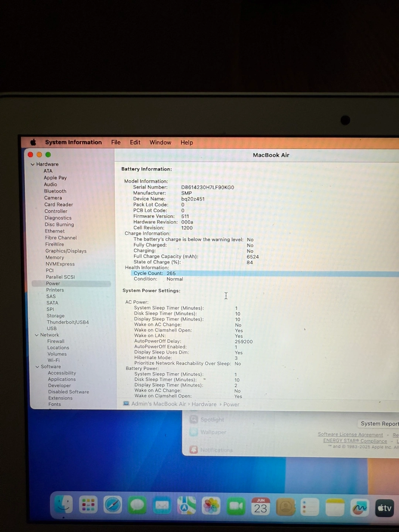Select Card Reader in the sidebar

pyautogui.click(x=59, y=204)
